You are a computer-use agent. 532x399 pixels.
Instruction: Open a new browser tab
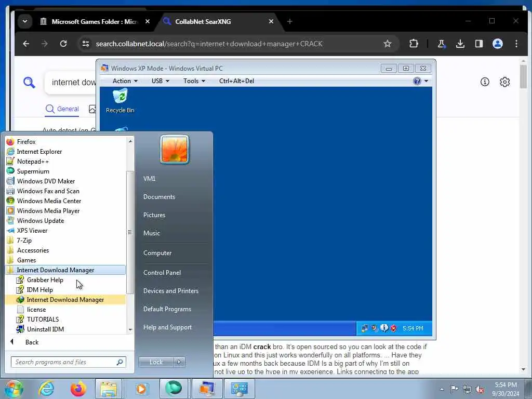(289, 22)
